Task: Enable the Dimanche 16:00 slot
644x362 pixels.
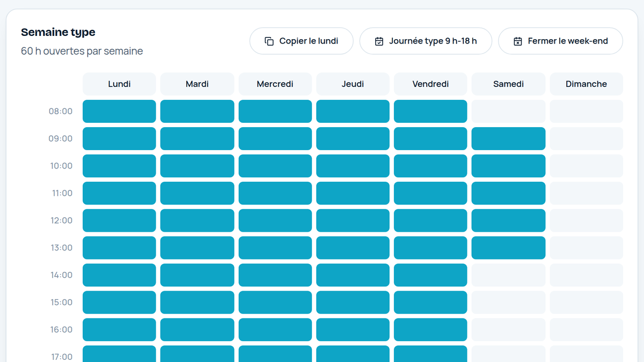Action: coord(586,330)
